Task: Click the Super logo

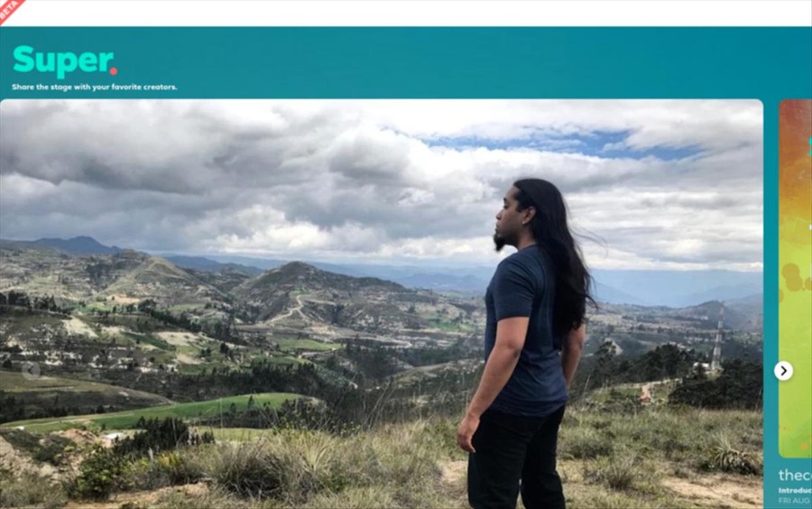Action: pos(65,61)
